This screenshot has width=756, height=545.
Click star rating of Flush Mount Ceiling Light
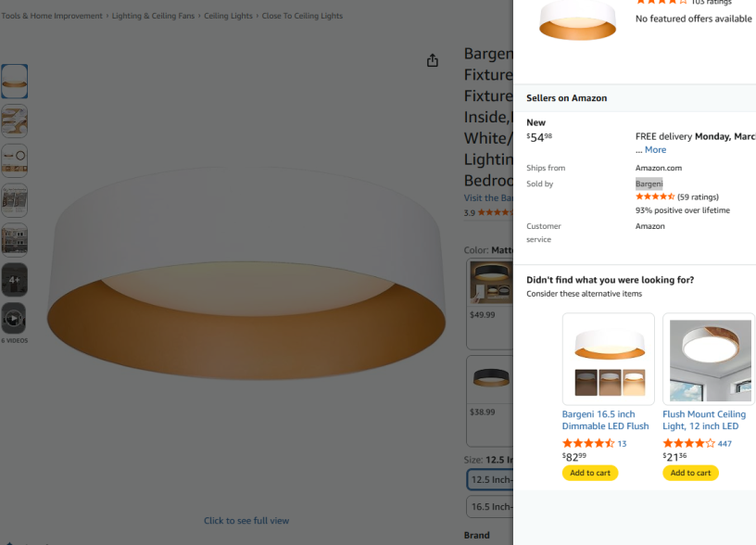[688, 444]
